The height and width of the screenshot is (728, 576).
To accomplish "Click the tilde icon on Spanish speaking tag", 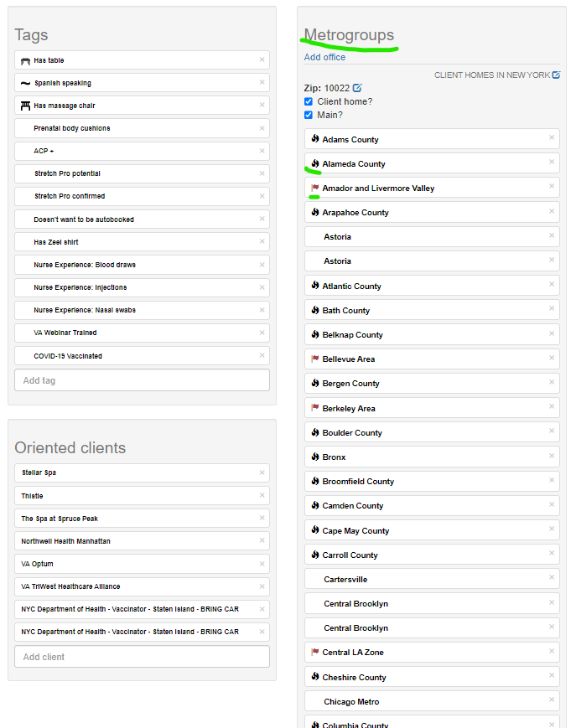I will [25, 84].
